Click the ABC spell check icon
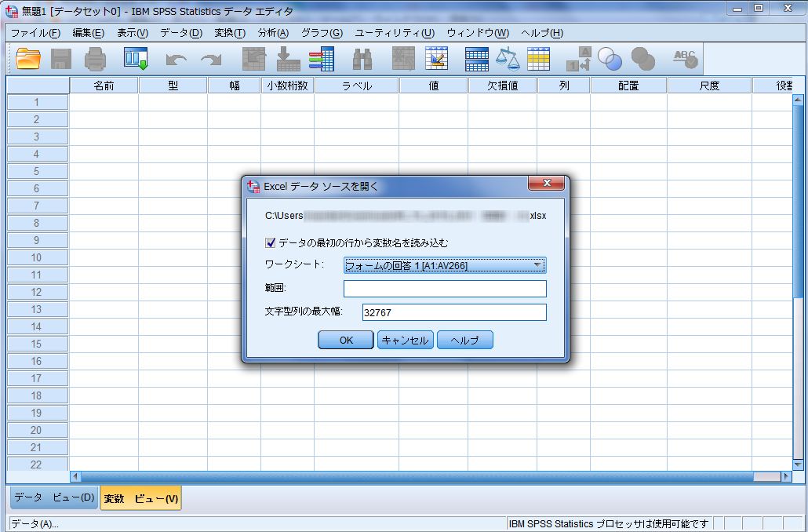The image size is (808, 532). click(686, 59)
